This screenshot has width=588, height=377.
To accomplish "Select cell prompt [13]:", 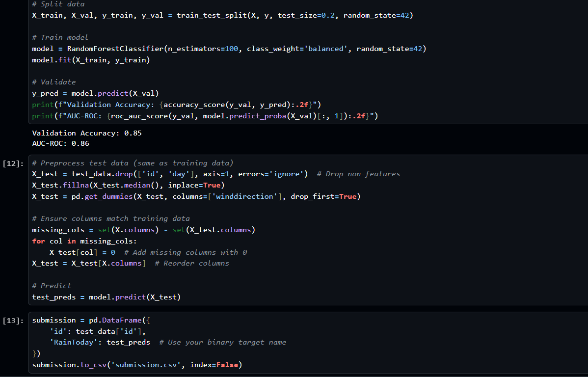I will [x=13, y=321].
